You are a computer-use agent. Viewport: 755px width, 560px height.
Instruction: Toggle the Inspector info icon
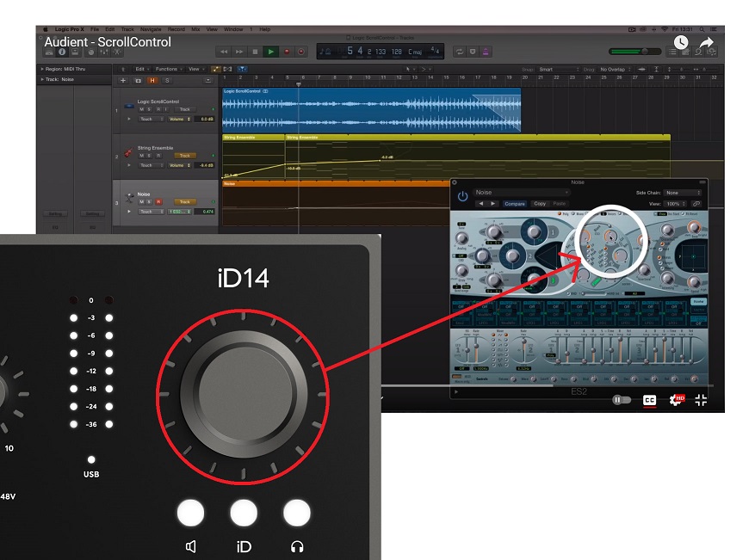(62, 52)
